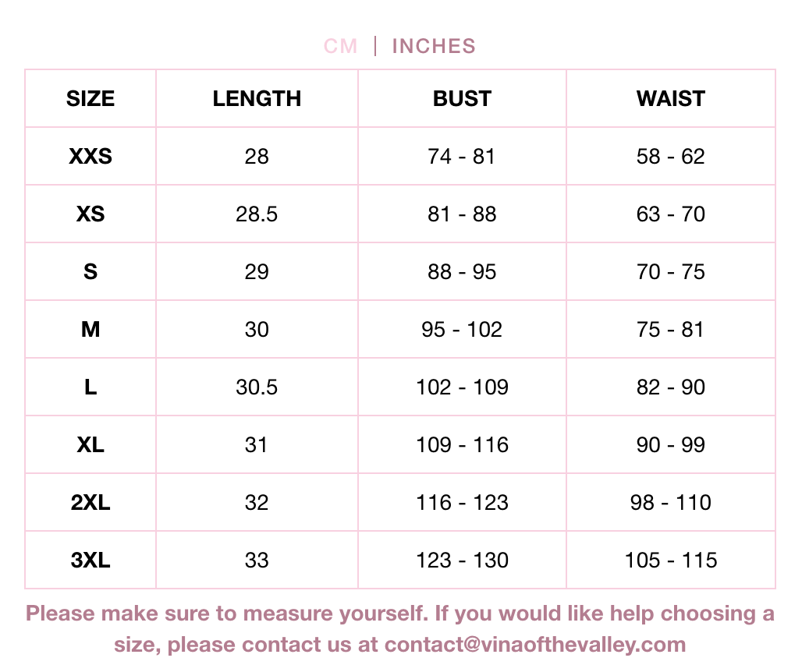Viewport: 802px width, 672px height.
Task: Click the 123 - 130 bust cell
Action: coord(462,561)
